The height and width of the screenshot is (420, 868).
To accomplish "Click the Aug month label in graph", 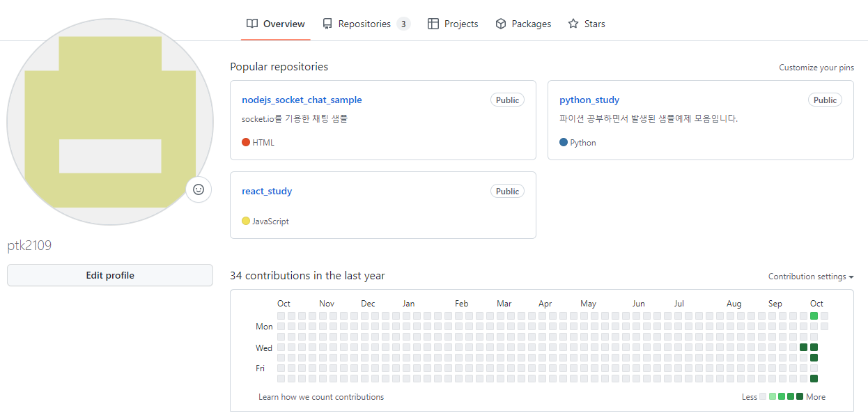I will click(x=734, y=304).
